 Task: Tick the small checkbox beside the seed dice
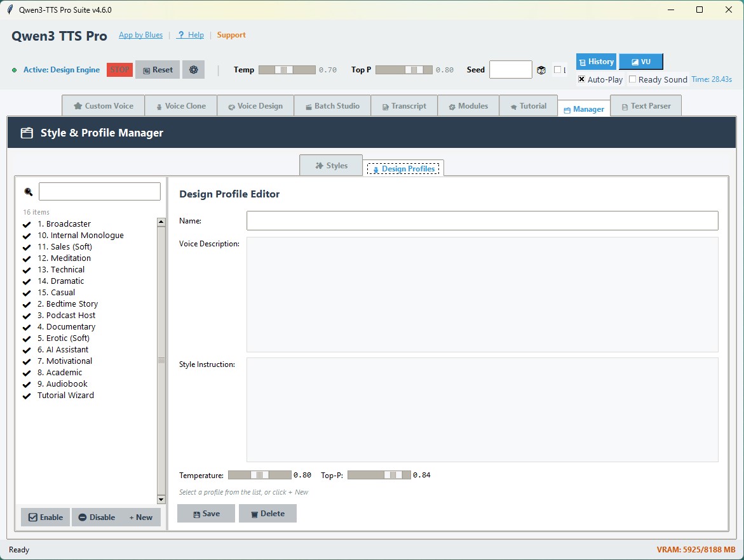(557, 70)
